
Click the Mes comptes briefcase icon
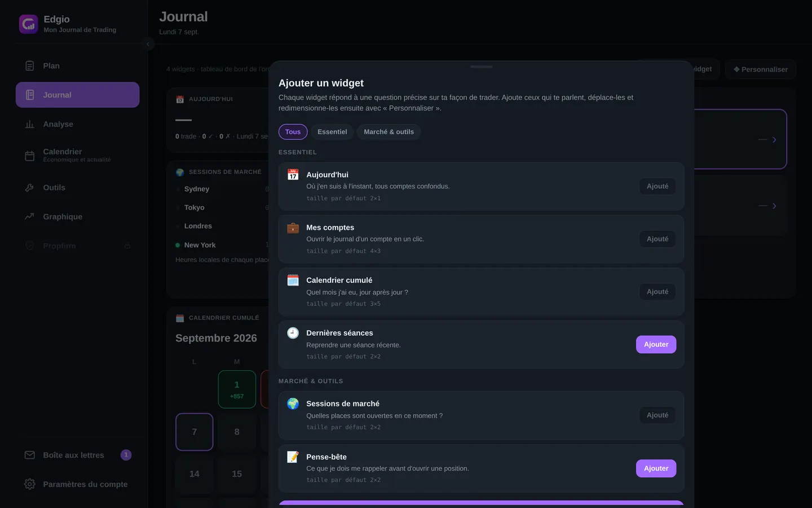coord(293,228)
